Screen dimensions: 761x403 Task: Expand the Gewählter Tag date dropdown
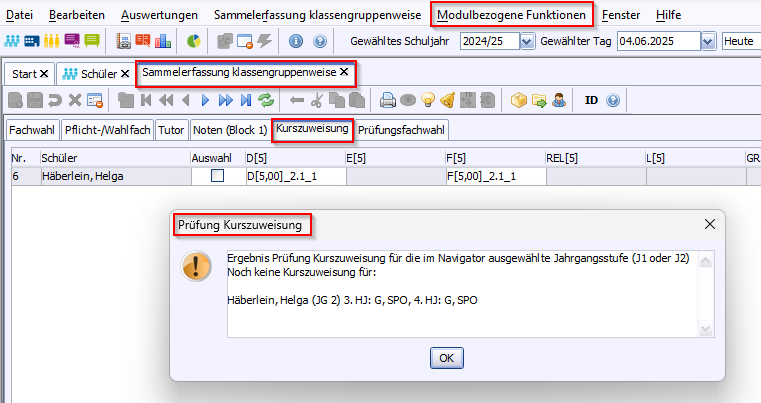[x=708, y=41]
